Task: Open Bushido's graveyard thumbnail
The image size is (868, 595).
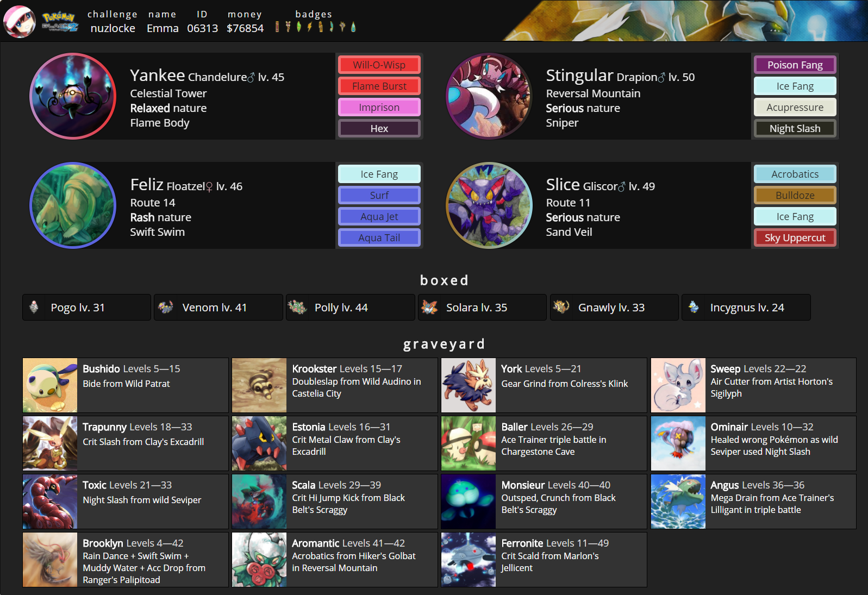Action: coord(50,385)
